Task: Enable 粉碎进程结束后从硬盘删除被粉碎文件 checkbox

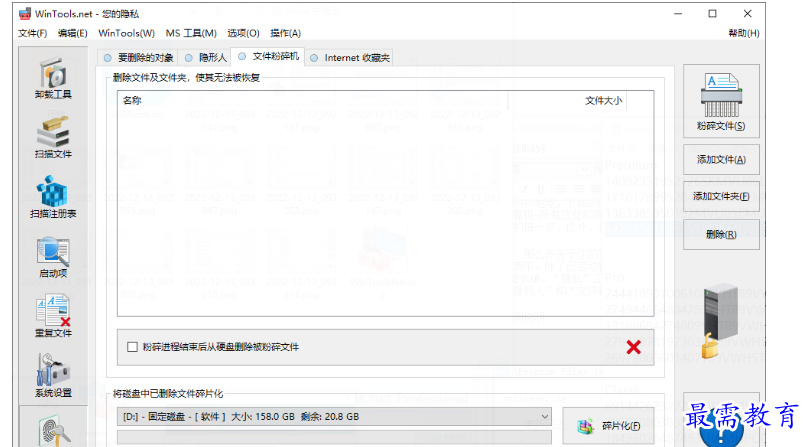Action: coord(132,347)
